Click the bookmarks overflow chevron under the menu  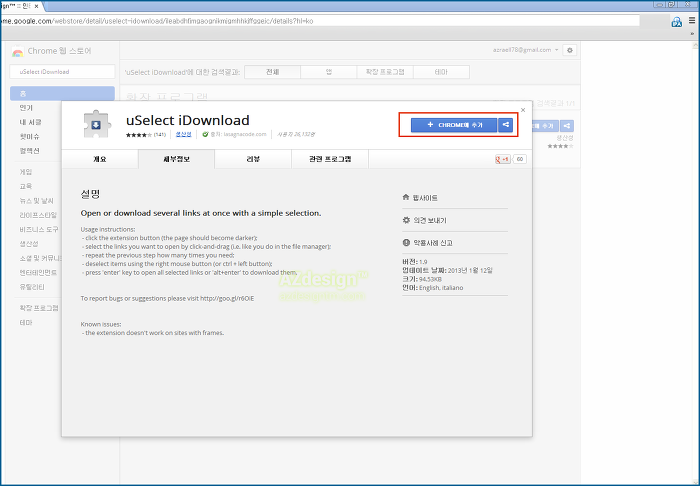[692, 33]
